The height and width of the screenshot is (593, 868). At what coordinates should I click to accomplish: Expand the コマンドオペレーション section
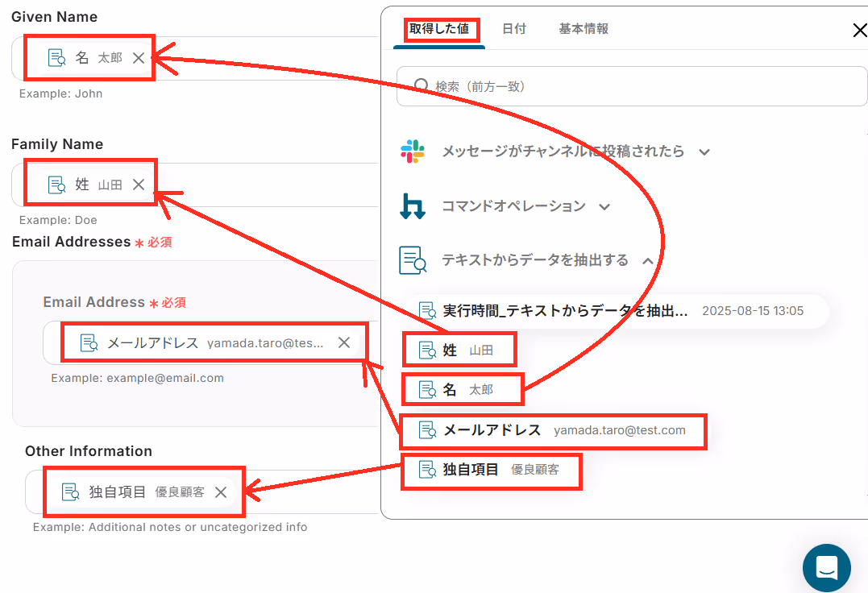[604, 207]
